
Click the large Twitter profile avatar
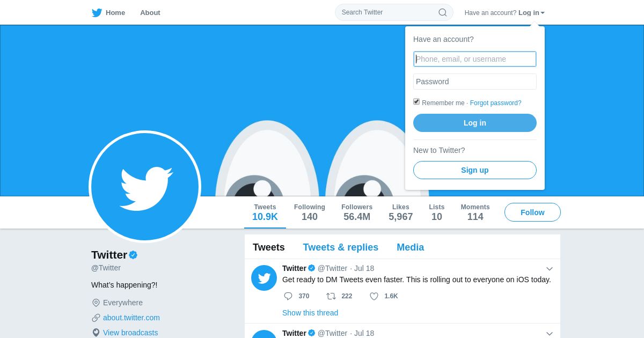(x=145, y=187)
